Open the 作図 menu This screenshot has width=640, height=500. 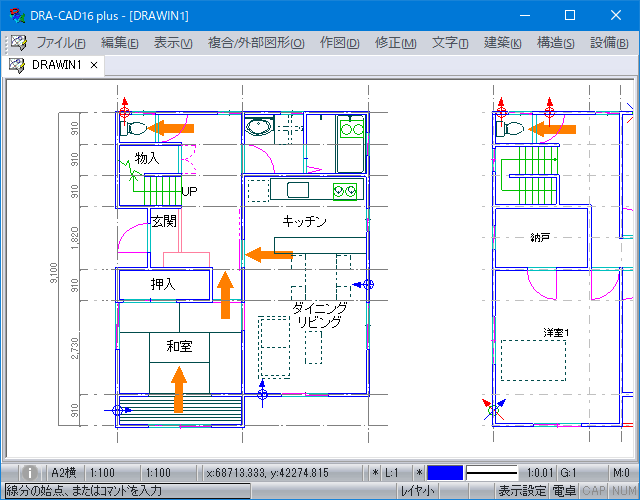(339, 43)
